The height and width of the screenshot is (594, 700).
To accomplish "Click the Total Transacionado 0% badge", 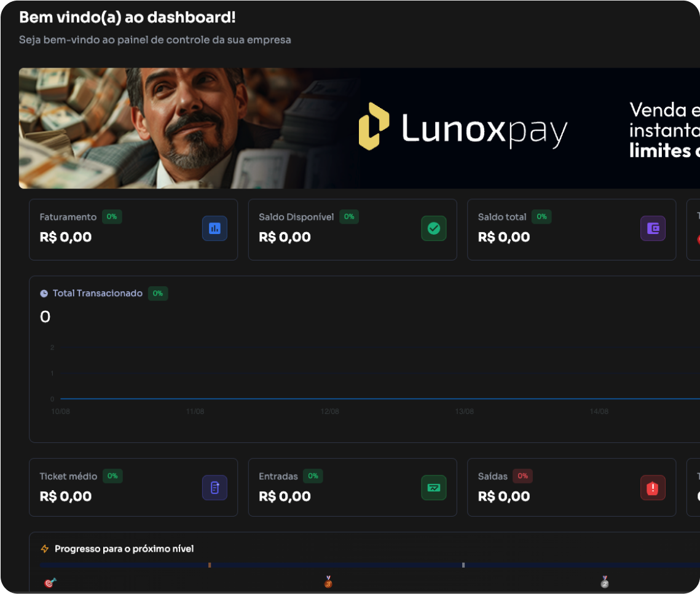I will (x=157, y=294).
